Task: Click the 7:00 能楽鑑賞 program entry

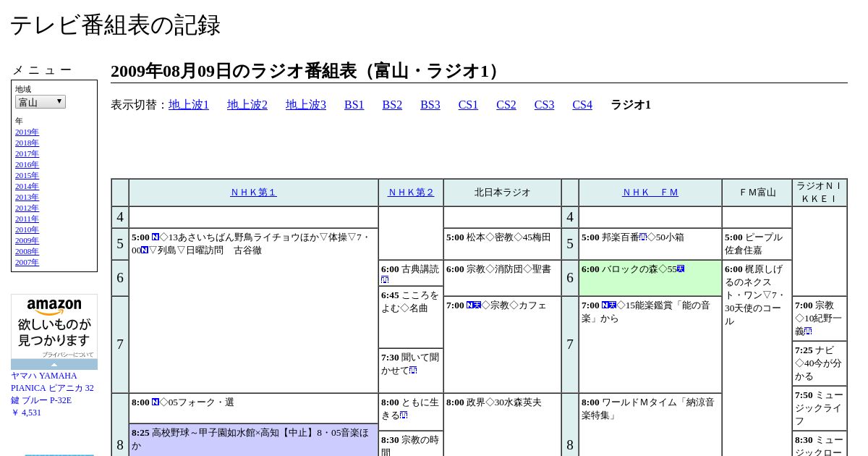Action: click(650, 345)
